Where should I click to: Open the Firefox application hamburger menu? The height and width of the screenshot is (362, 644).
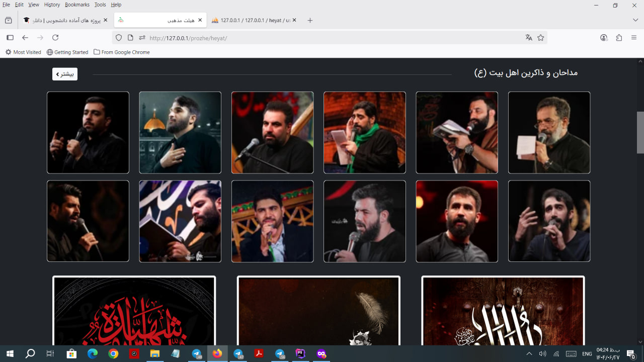pyautogui.click(x=633, y=38)
